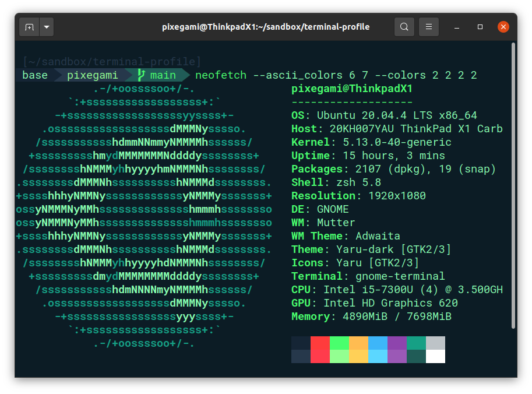
Task: Open the hamburger menu in title bar
Action: click(429, 27)
